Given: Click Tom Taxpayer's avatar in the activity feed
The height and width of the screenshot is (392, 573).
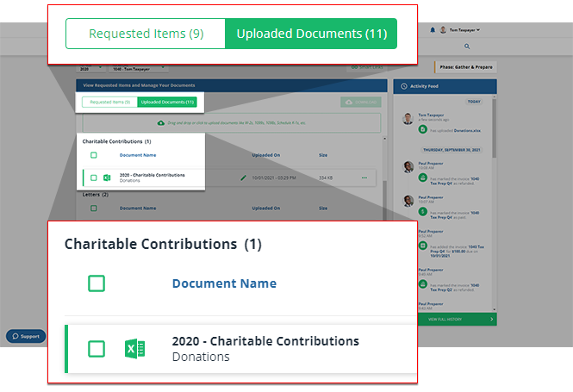Looking at the screenshot, I should click(408, 118).
